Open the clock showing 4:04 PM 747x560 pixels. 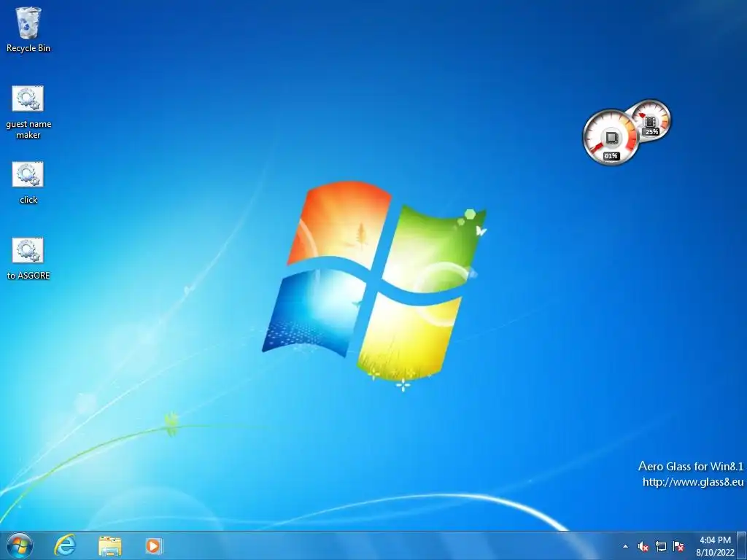tap(715, 546)
